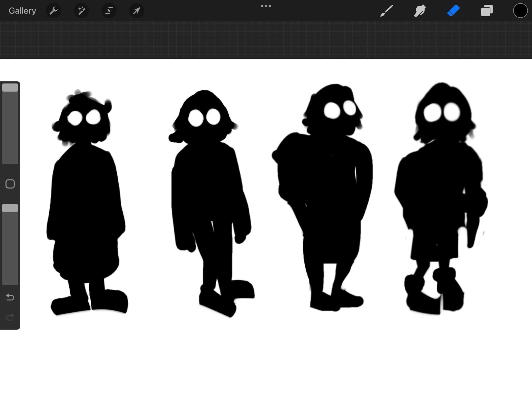
Task: Open the black active color swatch
Action: point(520,11)
